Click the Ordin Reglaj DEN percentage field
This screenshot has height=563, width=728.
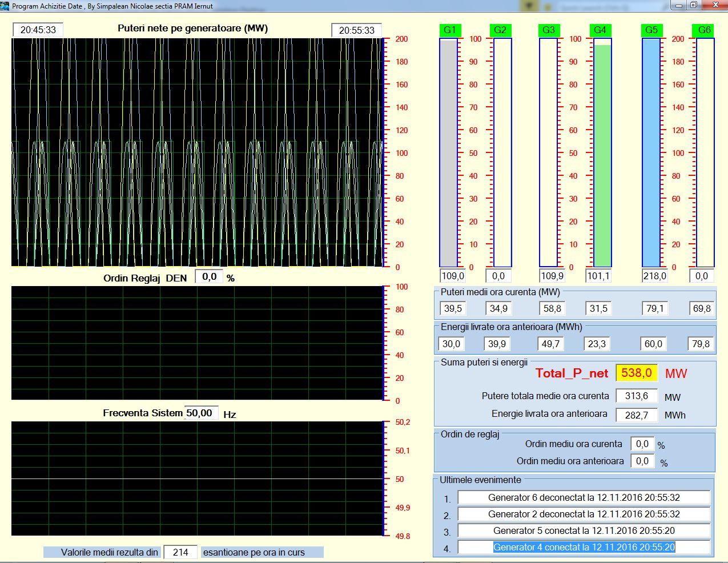(x=209, y=277)
